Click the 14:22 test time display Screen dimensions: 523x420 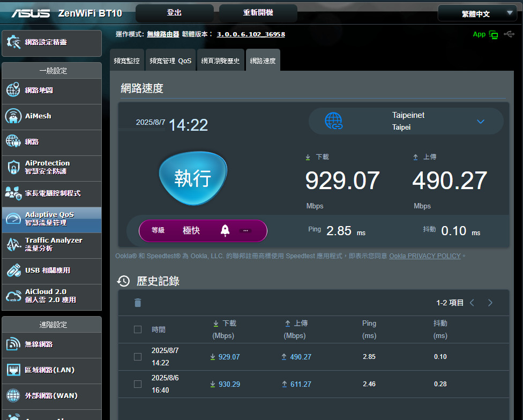[189, 125]
